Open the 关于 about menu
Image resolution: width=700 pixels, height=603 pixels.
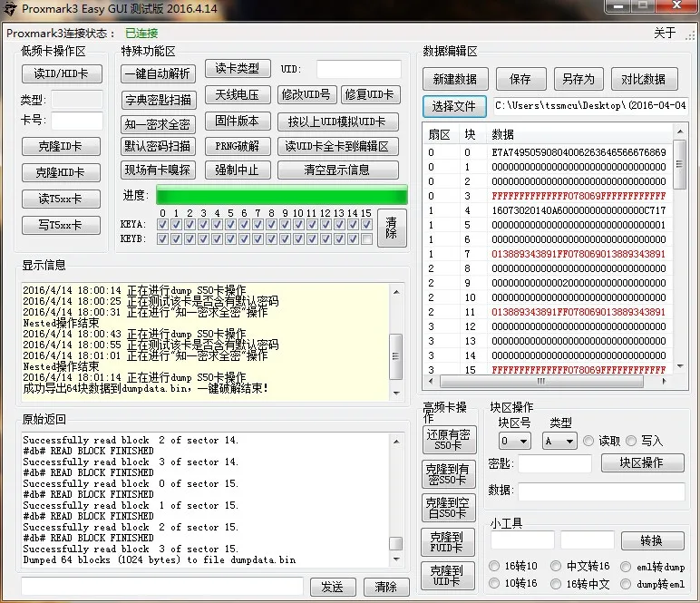[665, 33]
